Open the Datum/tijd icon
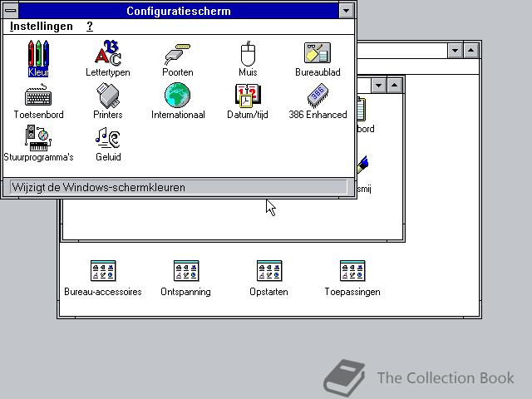532x399 pixels. (248, 101)
